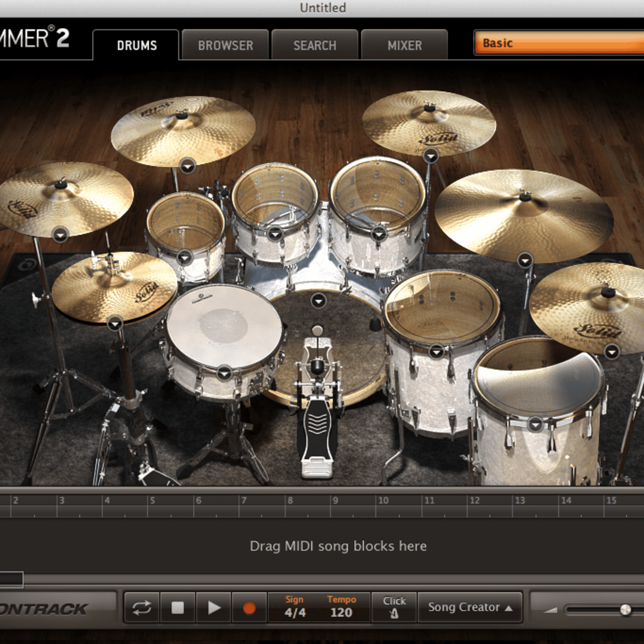Image resolution: width=644 pixels, height=644 pixels.
Task: Click bar 3 on timeline ruler
Action: point(62,501)
